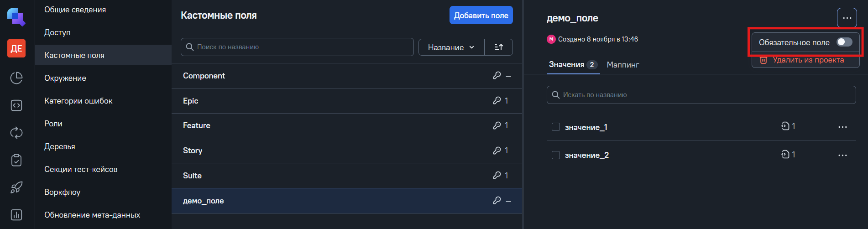Toggle the sort order direction icon
This screenshot has width=868, height=229.
click(499, 47)
